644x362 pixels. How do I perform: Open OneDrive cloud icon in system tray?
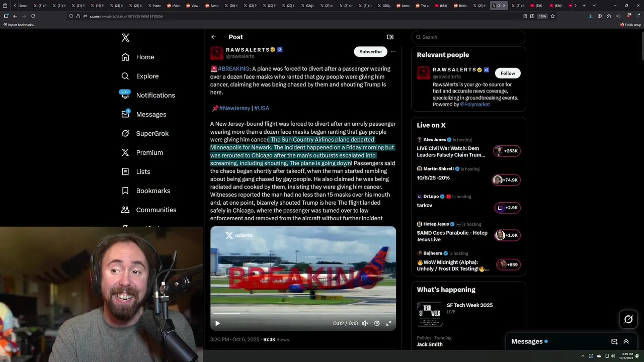599,356
